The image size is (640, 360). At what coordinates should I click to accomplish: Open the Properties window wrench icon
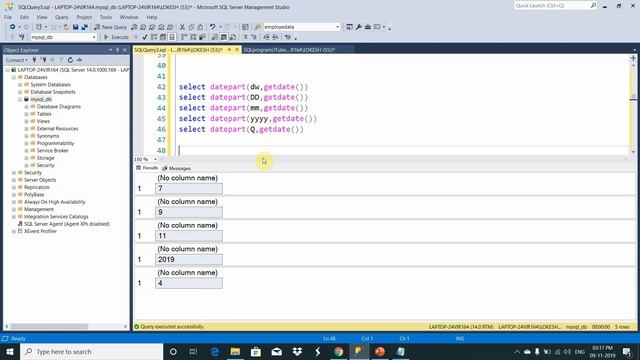click(358, 27)
